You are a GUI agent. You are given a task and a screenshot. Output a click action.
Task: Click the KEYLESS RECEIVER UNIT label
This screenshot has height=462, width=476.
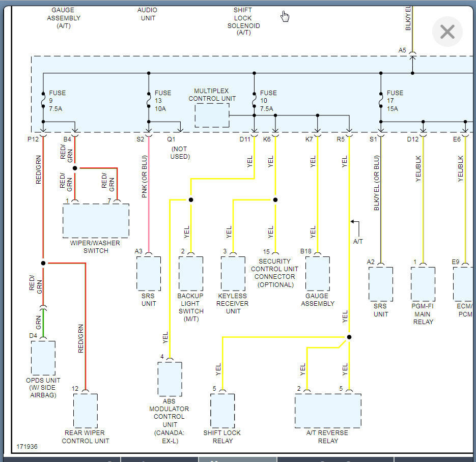tap(233, 303)
